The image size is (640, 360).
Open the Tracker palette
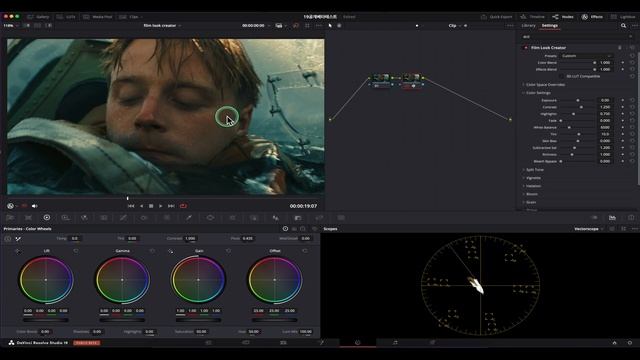pyautogui.click(x=232, y=218)
